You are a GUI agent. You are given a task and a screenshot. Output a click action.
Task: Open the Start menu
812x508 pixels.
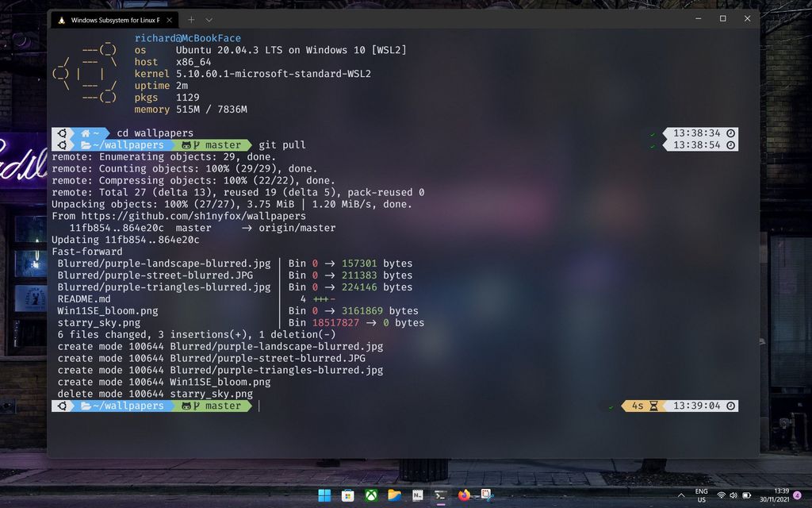click(x=324, y=495)
